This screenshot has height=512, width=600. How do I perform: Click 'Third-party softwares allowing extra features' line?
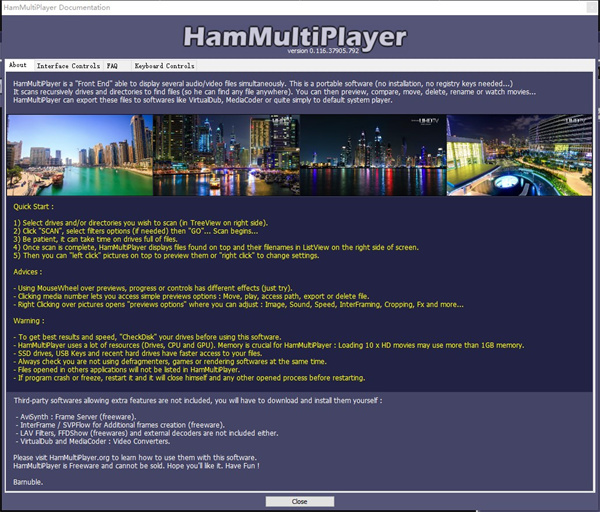[x=198, y=401]
